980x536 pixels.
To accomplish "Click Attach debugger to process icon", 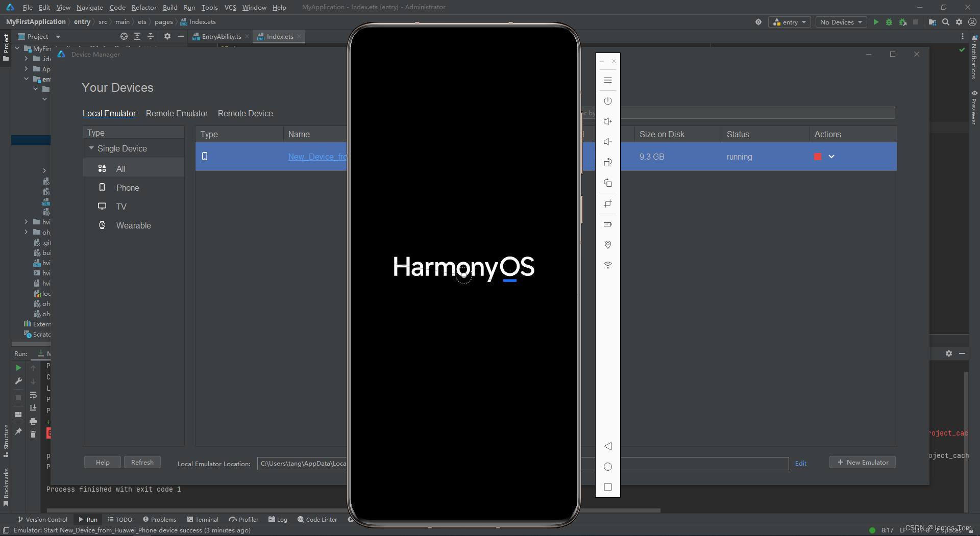I will (902, 22).
